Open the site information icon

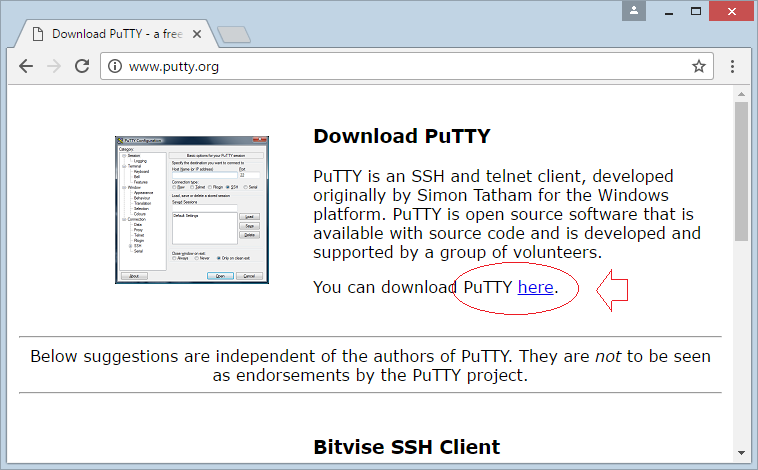tap(115, 66)
